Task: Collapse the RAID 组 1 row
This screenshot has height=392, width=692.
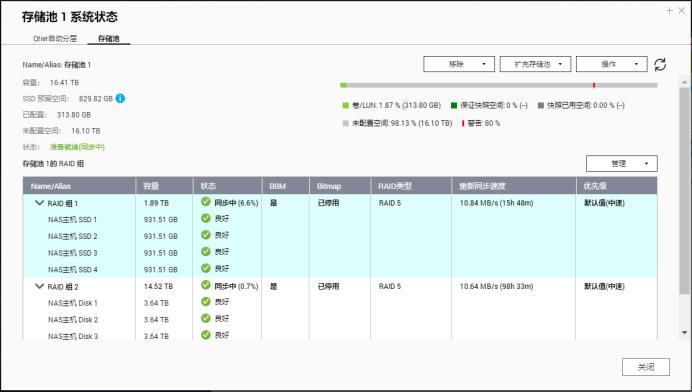Action: click(x=39, y=203)
